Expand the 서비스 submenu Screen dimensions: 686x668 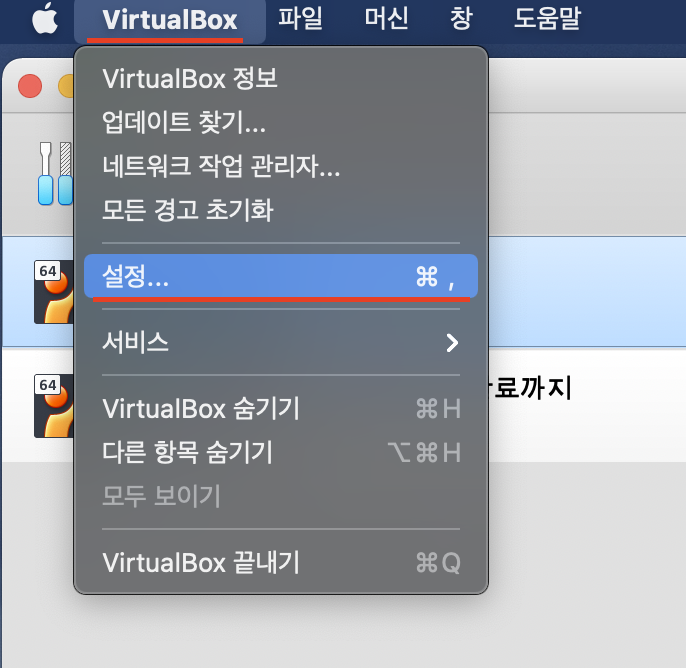[x=281, y=342]
